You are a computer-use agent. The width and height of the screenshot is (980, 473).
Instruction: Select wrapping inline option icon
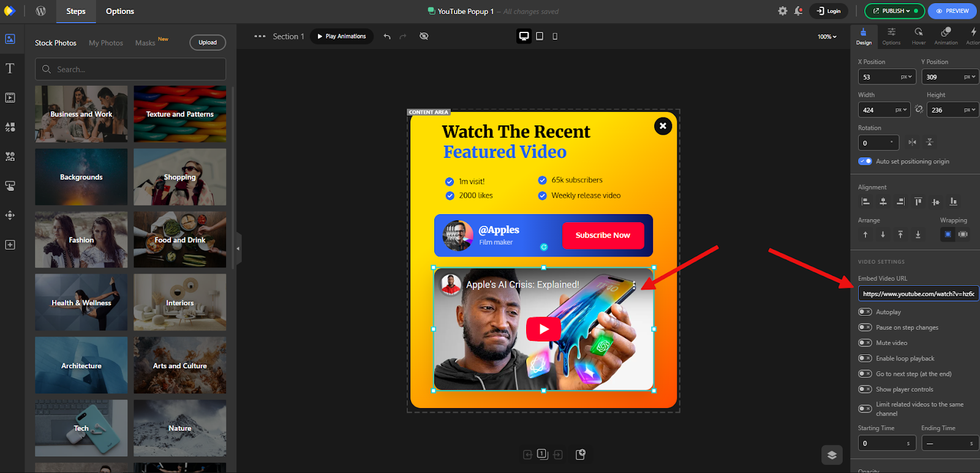963,234
